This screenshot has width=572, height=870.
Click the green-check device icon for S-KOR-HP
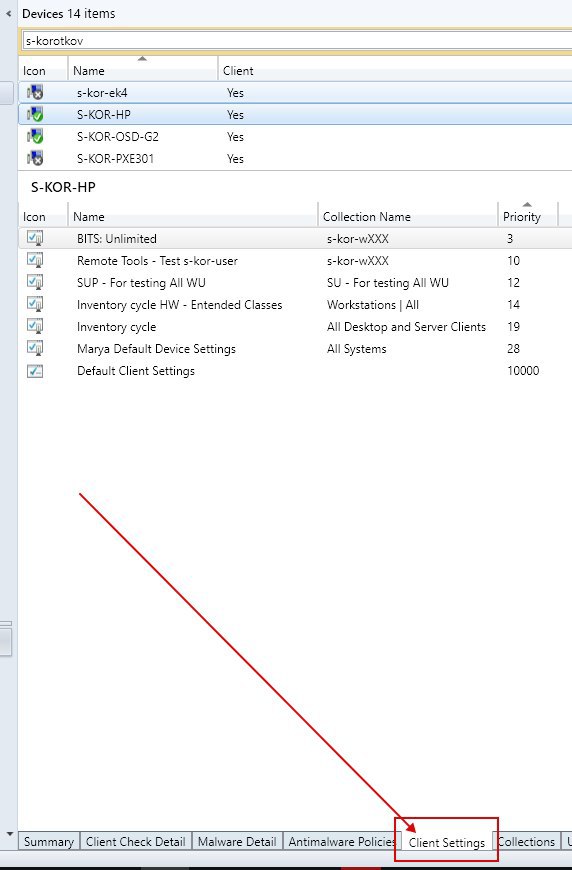click(x=35, y=114)
